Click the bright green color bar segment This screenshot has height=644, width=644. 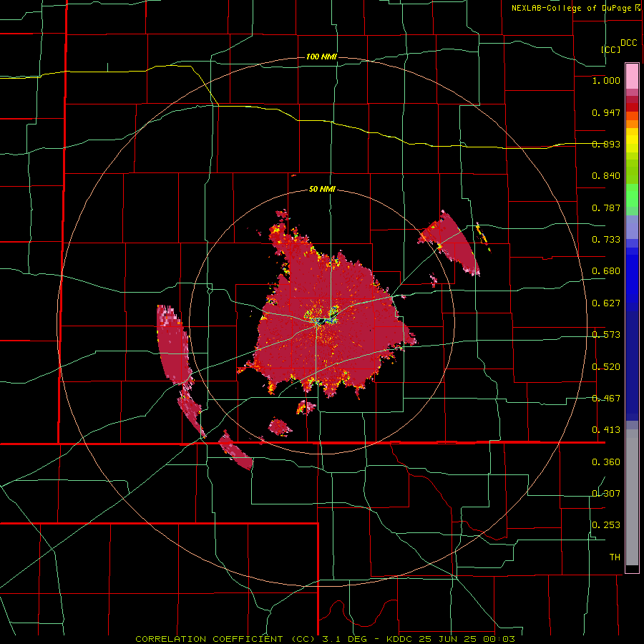(x=632, y=195)
